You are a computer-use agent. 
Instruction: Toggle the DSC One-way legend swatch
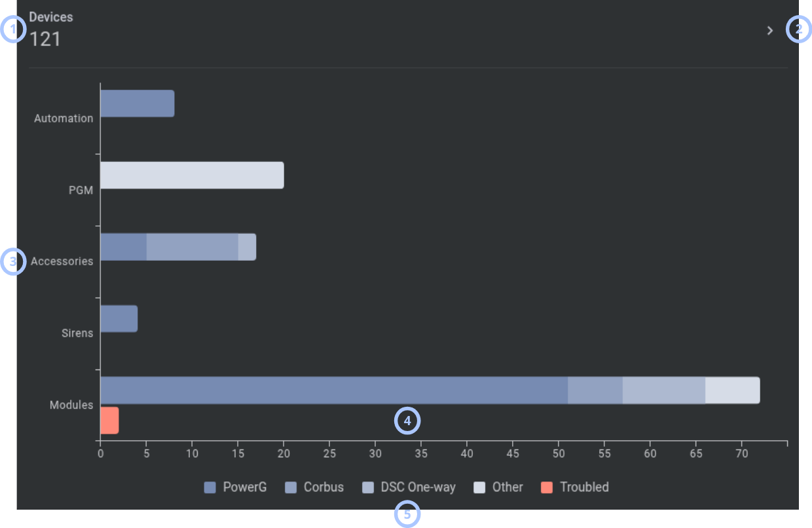tap(368, 487)
